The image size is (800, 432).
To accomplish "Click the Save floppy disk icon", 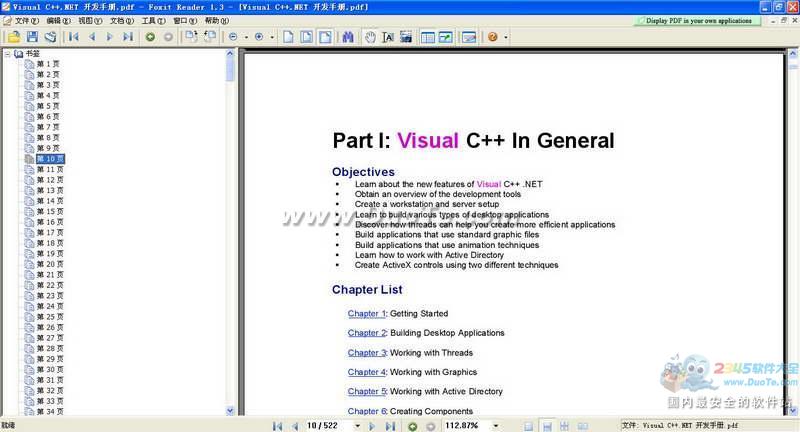I will click(32, 37).
